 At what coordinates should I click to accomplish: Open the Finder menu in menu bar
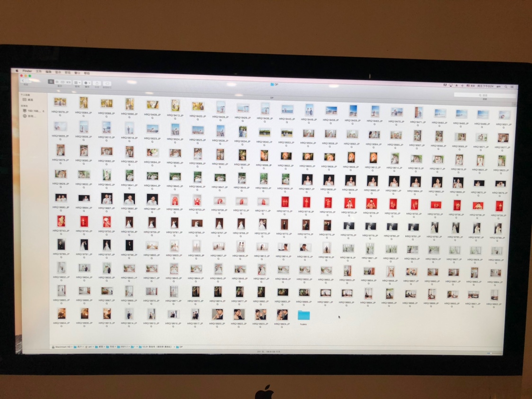coord(27,71)
